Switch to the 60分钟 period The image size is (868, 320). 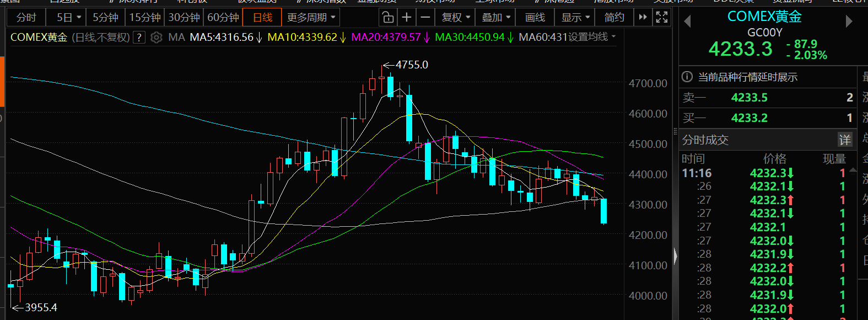(223, 18)
